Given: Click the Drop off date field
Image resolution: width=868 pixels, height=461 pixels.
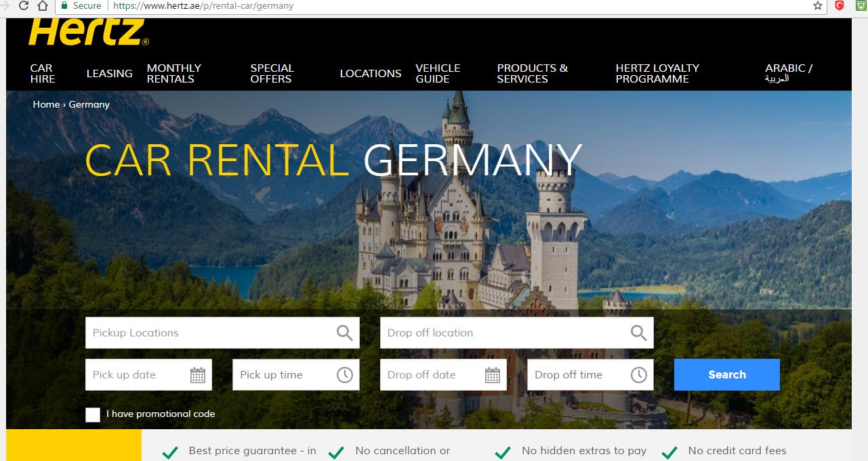Looking at the screenshot, I should [x=443, y=374].
